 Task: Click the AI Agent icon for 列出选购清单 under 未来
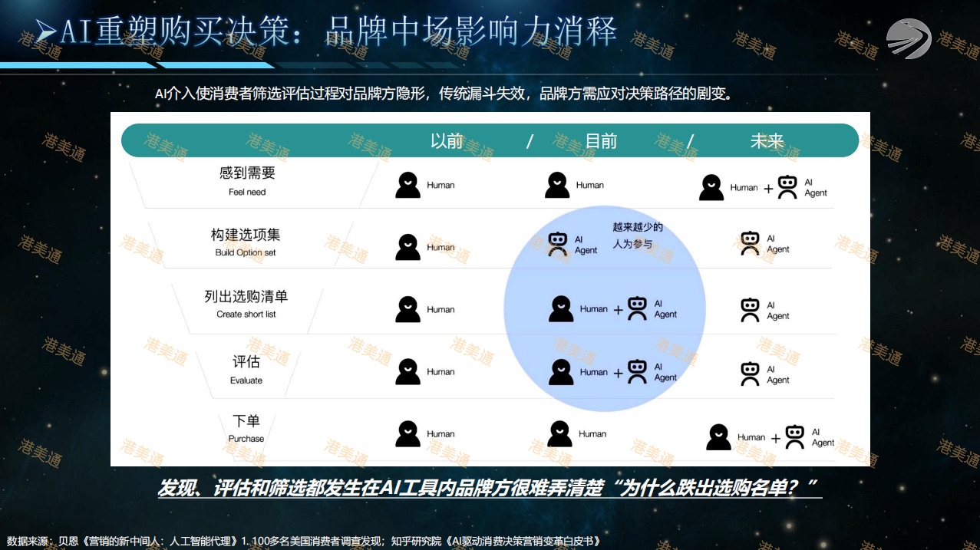pos(751,310)
